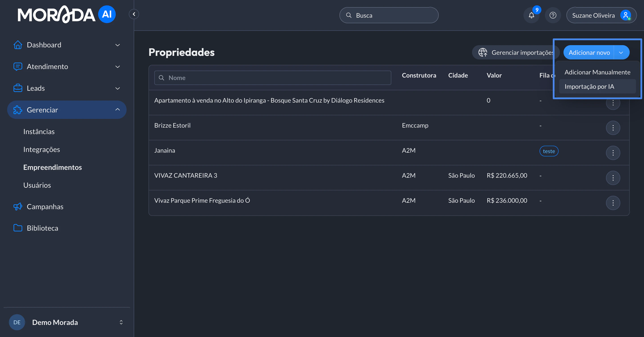The width and height of the screenshot is (644, 337).
Task: Click the Biblioteca folder icon
Action: coord(18,228)
